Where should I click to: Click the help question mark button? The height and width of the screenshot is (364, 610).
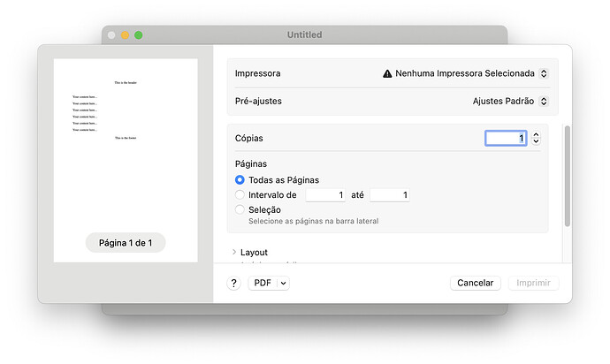[x=234, y=283]
